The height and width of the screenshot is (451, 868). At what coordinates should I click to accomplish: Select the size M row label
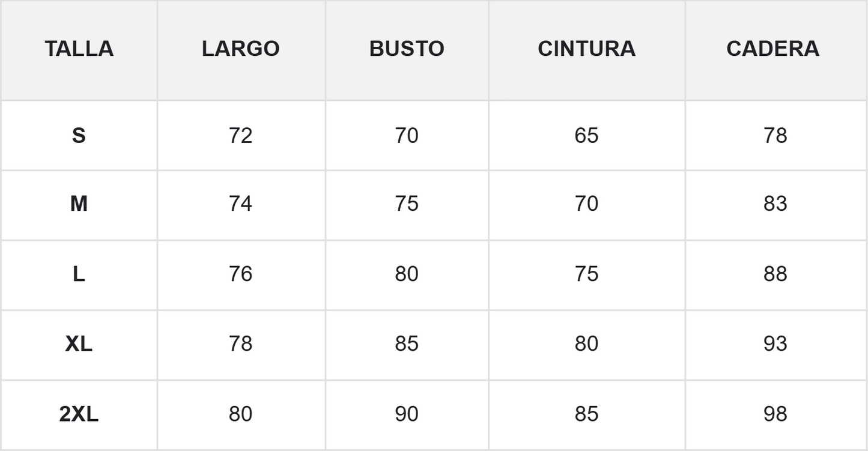tap(79, 204)
